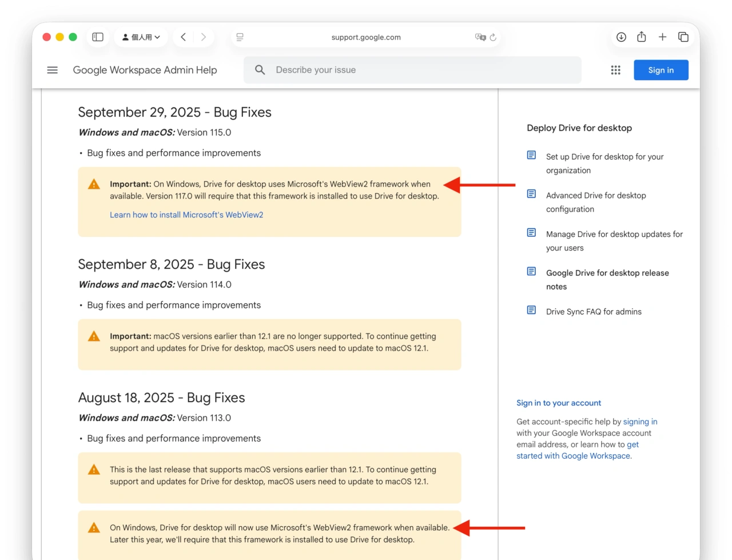The width and height of the screenshot is (732, 560).
Task: Open the Google apps launcher grid icon
Action: pos(615,70)
